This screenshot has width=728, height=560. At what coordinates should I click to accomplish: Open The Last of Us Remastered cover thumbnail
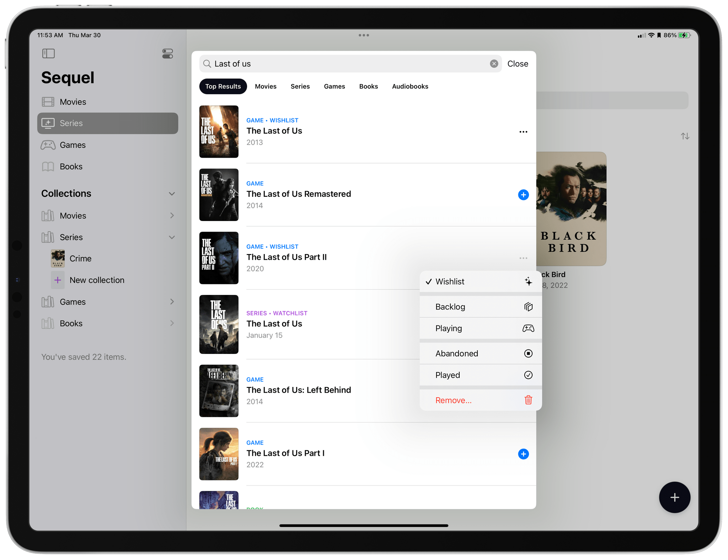coord(219,195)
